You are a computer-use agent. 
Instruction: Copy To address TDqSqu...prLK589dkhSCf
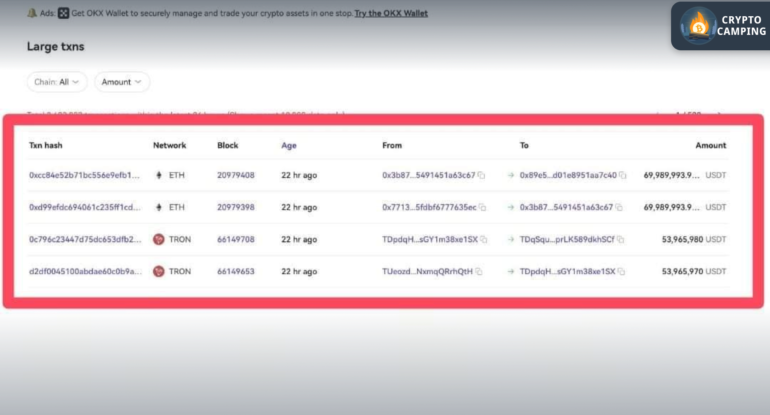620,240
